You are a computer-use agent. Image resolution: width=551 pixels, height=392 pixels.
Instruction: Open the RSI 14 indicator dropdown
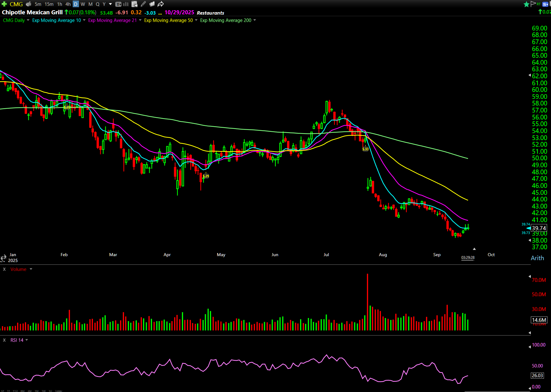point(27,340)
